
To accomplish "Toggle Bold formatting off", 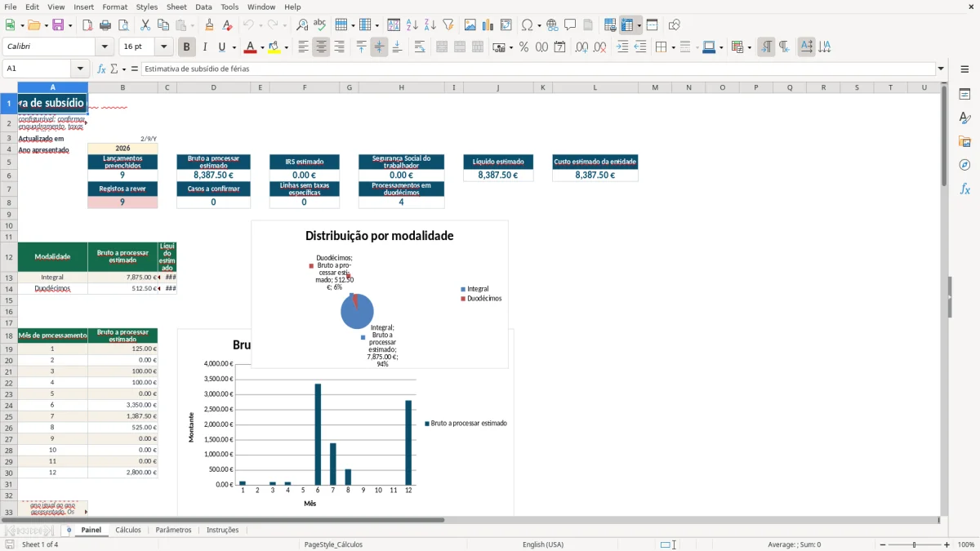I will [187, 47].
